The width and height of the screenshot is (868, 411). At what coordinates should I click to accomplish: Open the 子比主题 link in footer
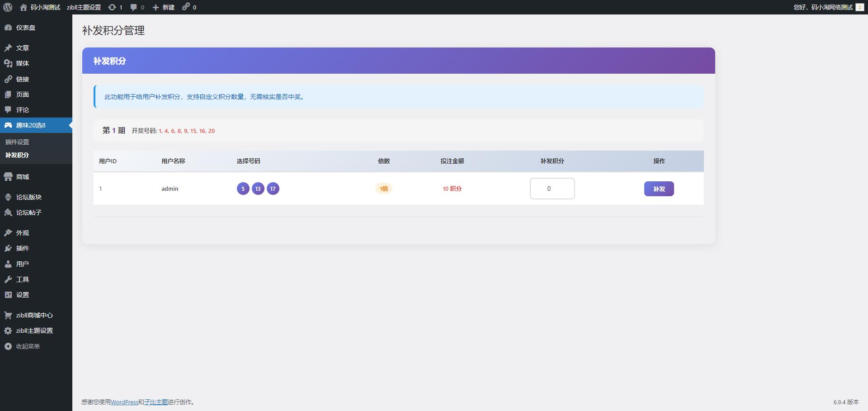[156, 402]
